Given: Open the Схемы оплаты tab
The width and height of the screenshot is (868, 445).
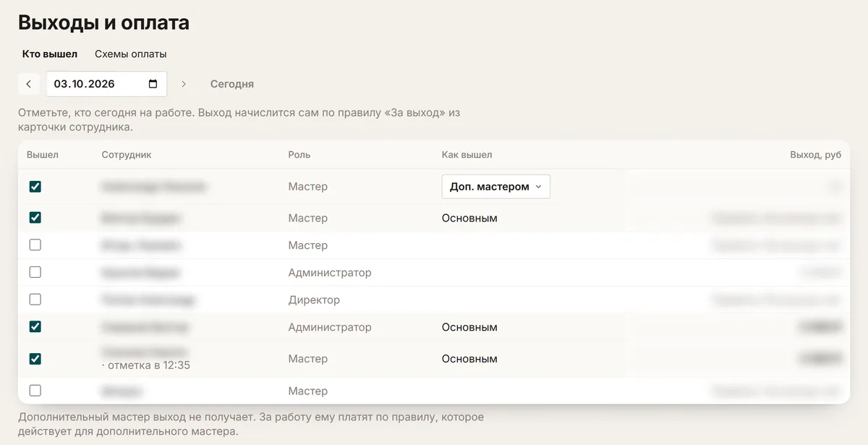Looking at the screenshot, I should [131, 54].
